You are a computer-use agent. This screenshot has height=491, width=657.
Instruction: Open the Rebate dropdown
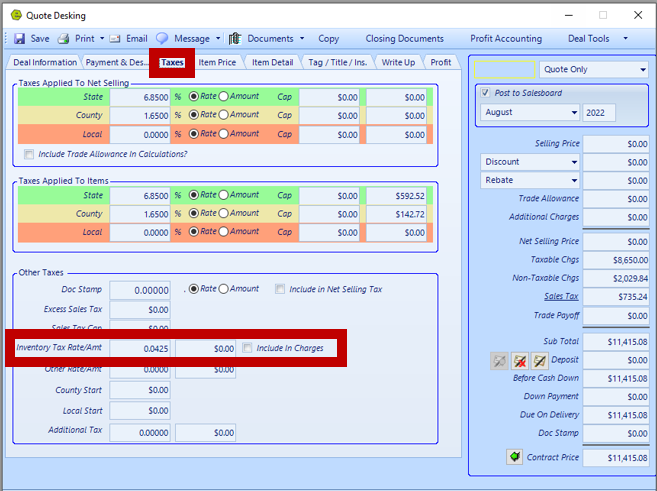tap(530, 180)
